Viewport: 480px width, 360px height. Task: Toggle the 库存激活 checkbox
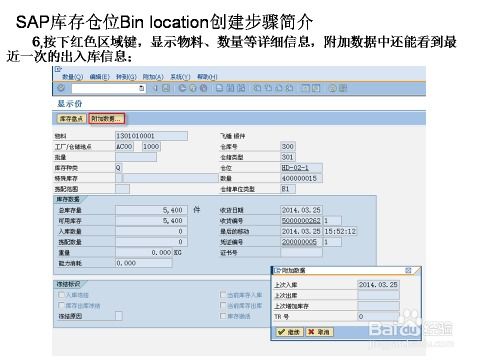(x=223, y=316)
